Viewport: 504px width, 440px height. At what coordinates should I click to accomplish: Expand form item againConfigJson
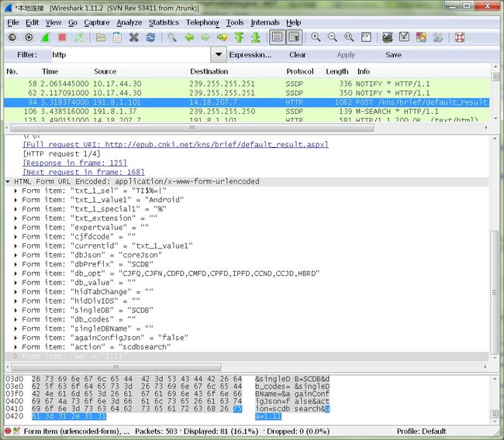pyautogui.click(x=16, y=338)
